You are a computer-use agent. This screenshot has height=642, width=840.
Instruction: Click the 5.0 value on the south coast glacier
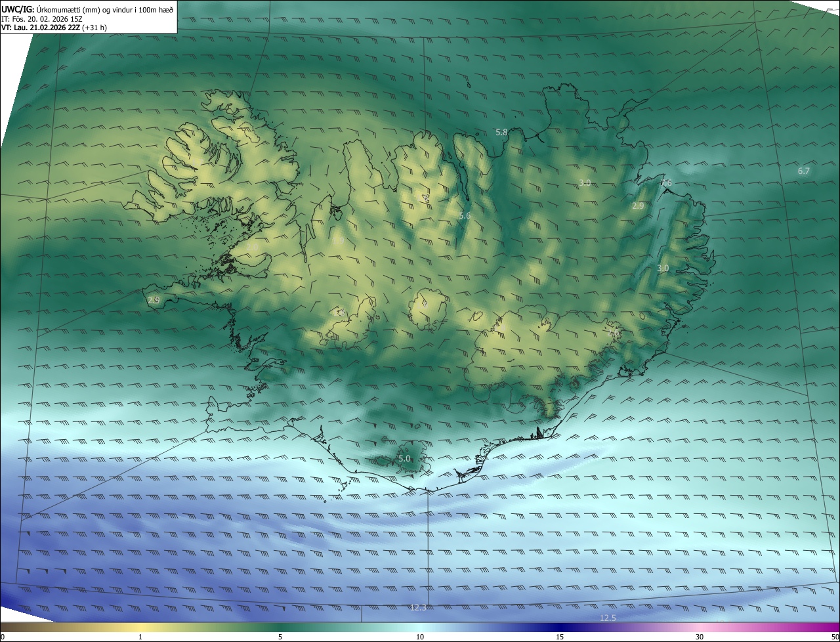(x=404, y=459)
